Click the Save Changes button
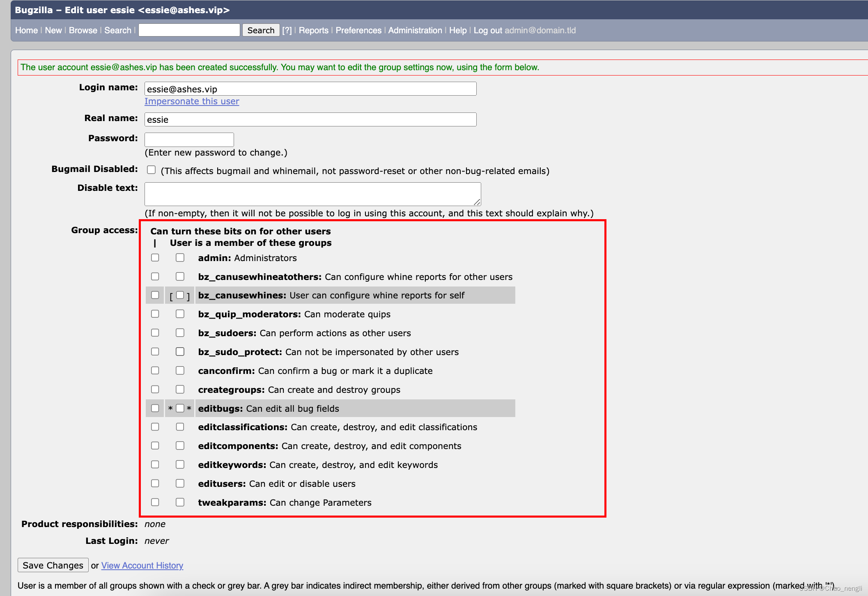Screen dimensions: 868x596 pyautogui.click(x=53, y=565)
